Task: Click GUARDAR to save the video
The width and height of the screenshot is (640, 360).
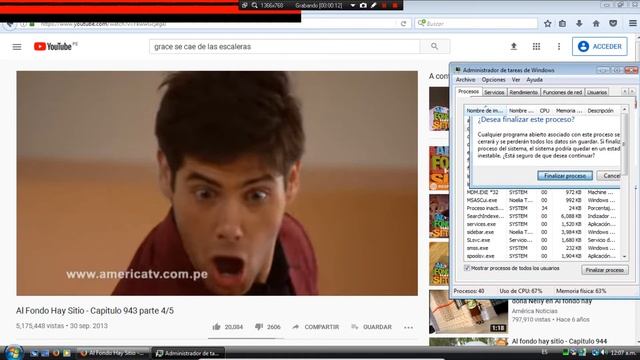Action: tap(371, 327)
